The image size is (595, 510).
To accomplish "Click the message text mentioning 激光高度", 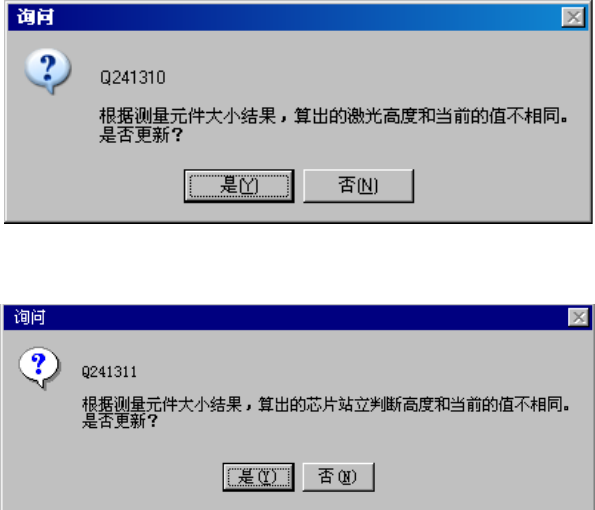I will 334,116.
